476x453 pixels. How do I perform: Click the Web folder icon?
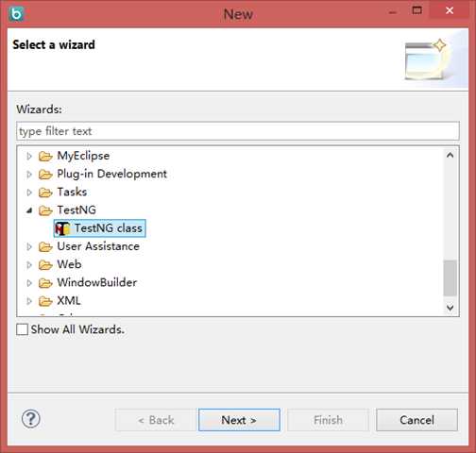pos(45,264)
